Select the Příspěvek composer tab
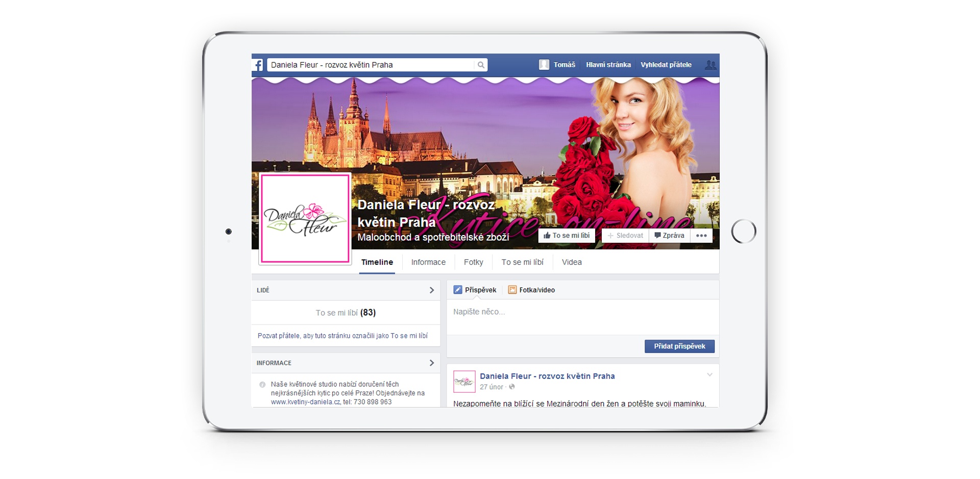The image size is (980, 479). click(x=475, y=290)
